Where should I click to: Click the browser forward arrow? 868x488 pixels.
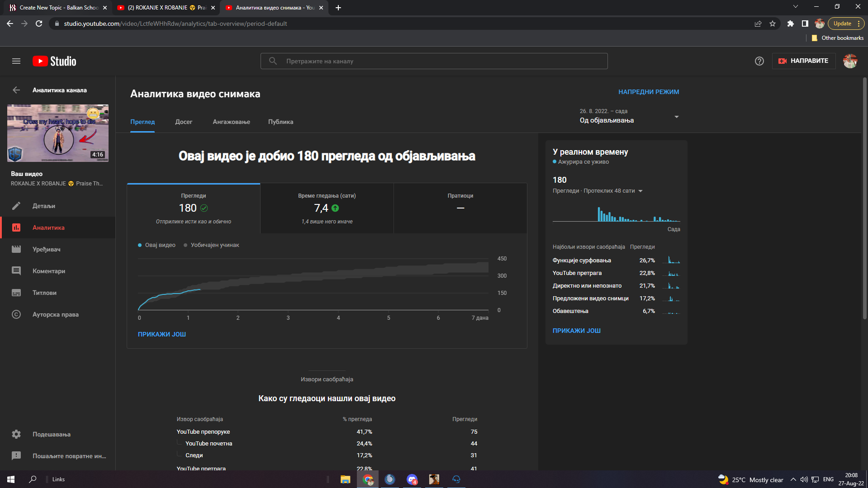tap(24, 24)
